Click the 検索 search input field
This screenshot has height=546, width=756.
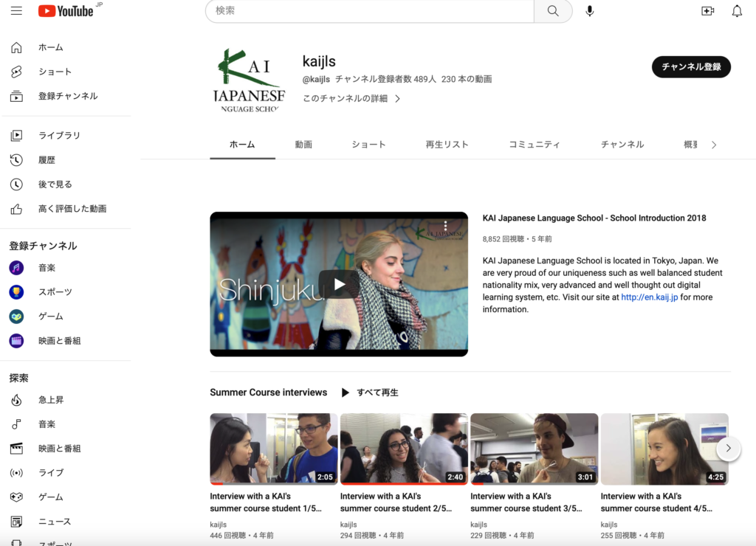370,10
